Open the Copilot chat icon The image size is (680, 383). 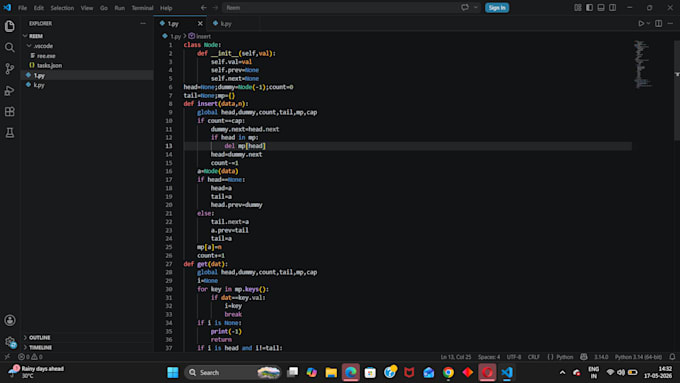click(x=465, y=7)
